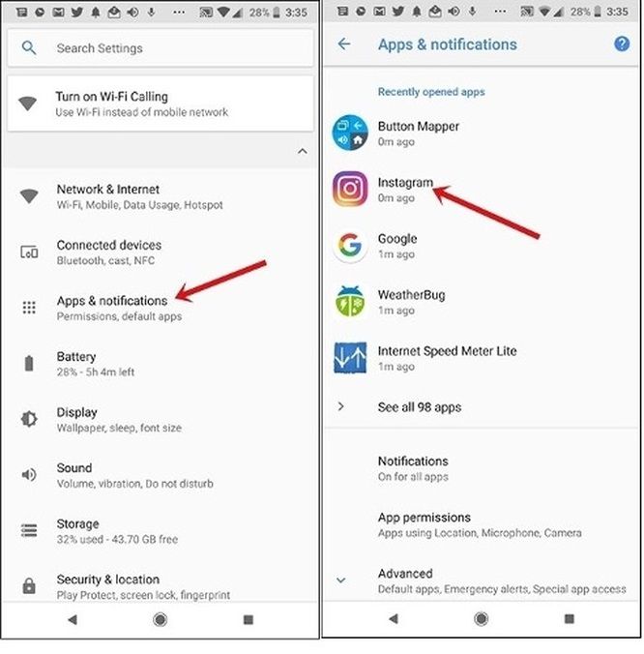Collapse suggestions with the up chevron
This screenshot has width=644, height=654.
click(x=303, y=151)
